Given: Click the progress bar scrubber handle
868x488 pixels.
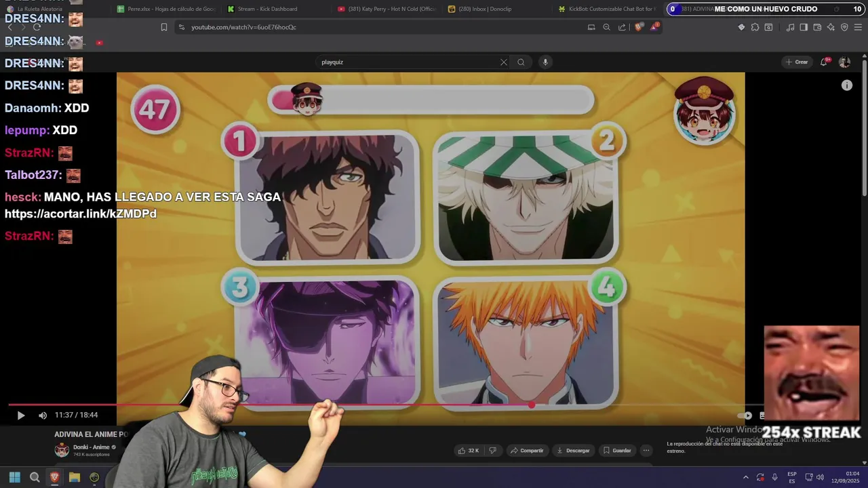Looking at the screenshot, I should (x=532, y=405).
